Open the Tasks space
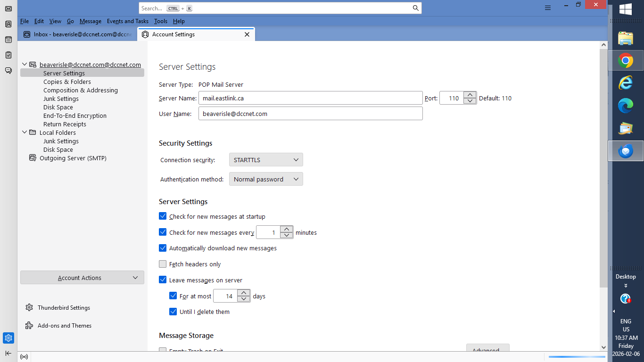Screen dimensions: 644x362 [x=8, y=55]
